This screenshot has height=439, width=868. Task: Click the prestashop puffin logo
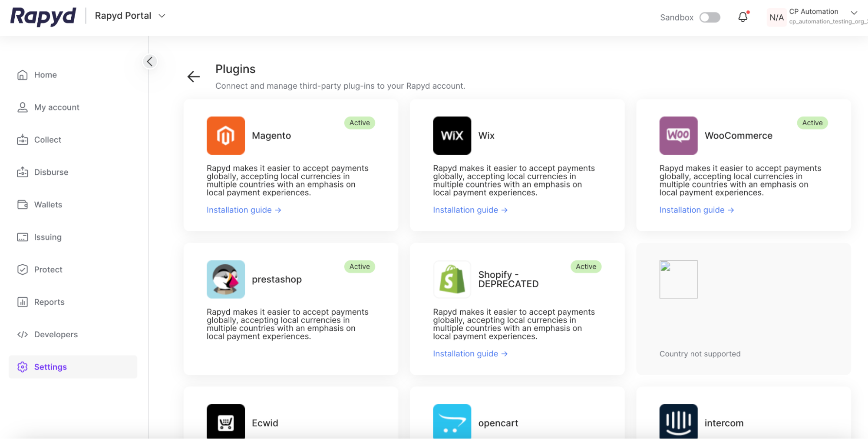tap(225, 279)
